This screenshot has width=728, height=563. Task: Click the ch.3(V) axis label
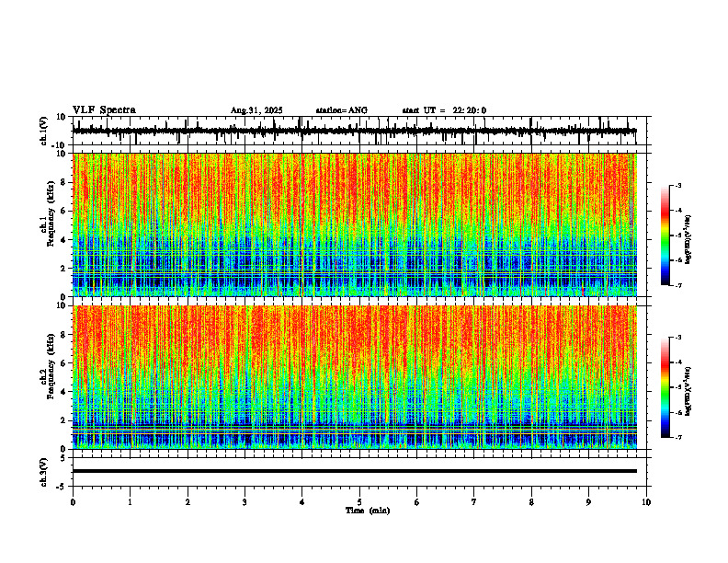tap(44, 472)
